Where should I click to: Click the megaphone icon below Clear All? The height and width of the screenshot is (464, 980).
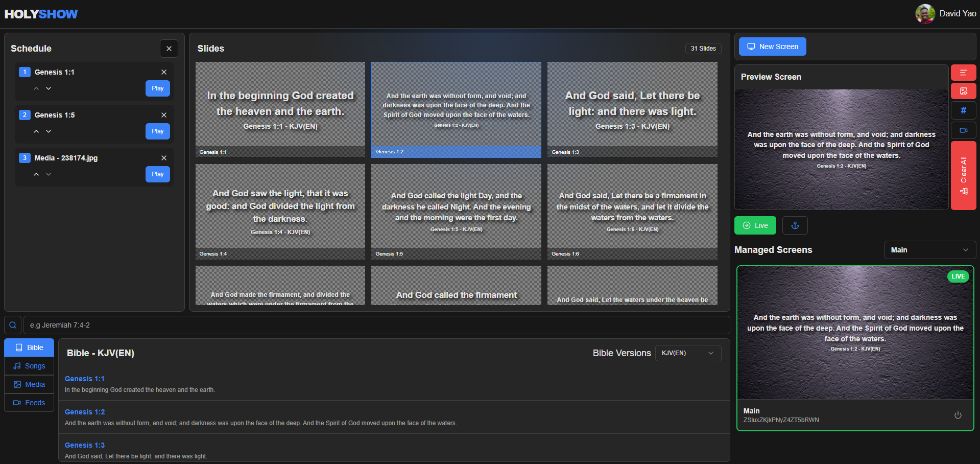[964, 191]
